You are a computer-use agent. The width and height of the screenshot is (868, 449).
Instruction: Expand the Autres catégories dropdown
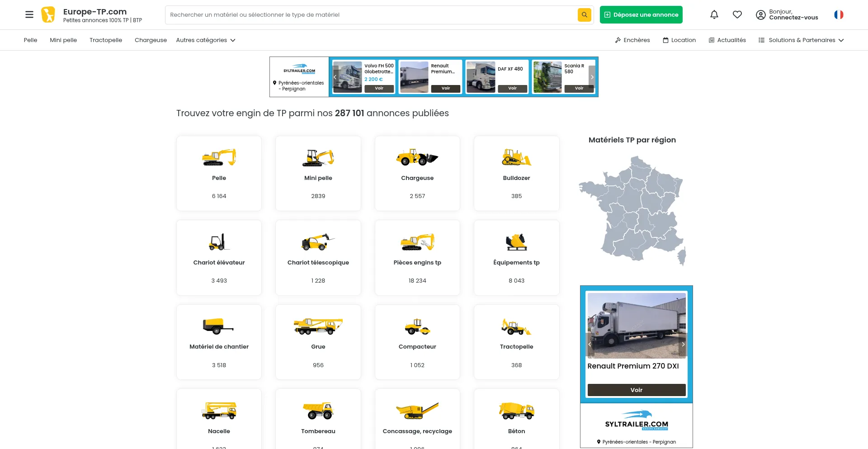206,40
